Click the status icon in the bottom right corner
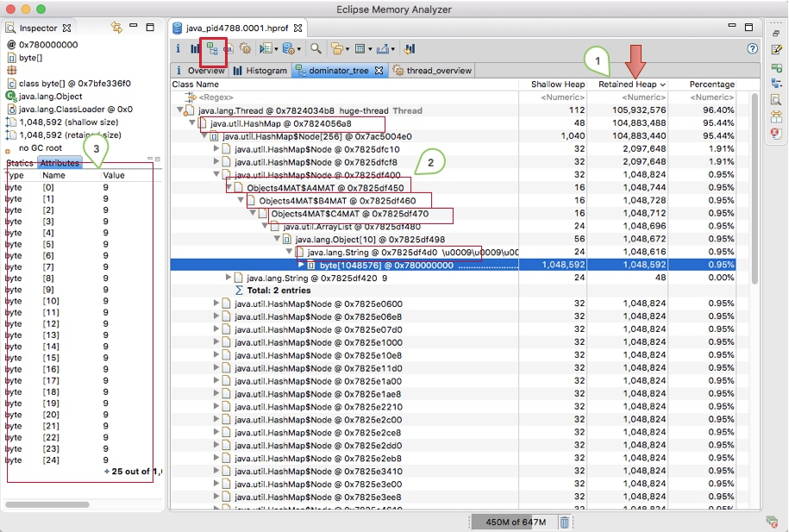This screenshot has width=789, height=532. tap(772, 522)
